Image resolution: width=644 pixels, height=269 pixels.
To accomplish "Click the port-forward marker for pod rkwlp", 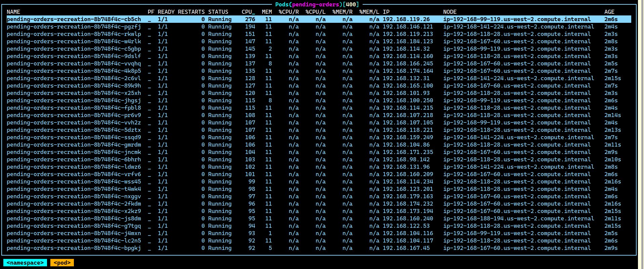I will tap(149, 34).
